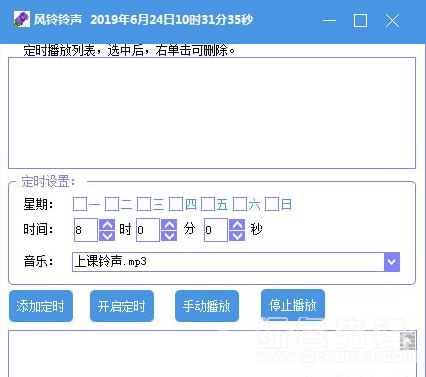The height and width of the screenshot is (377, 426).
Task: Decrease the hour value with down arrow
Action: click(107, 236)
